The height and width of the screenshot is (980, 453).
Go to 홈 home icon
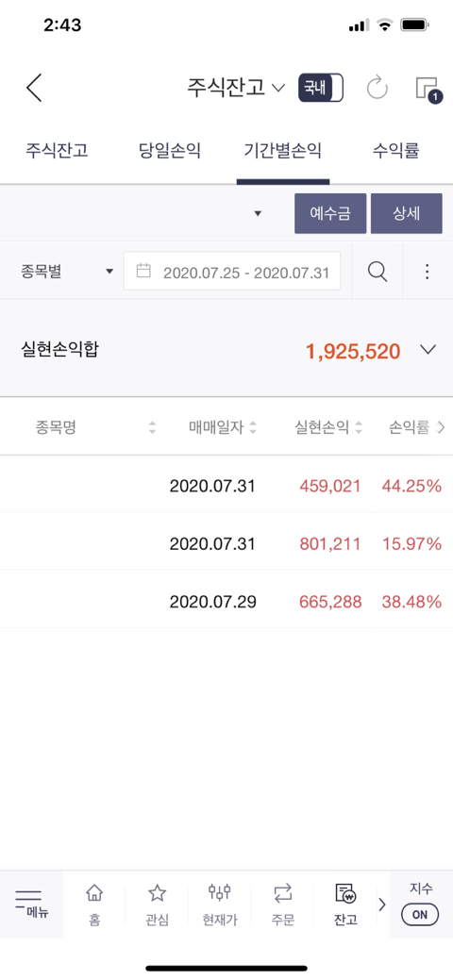point(94,905)
